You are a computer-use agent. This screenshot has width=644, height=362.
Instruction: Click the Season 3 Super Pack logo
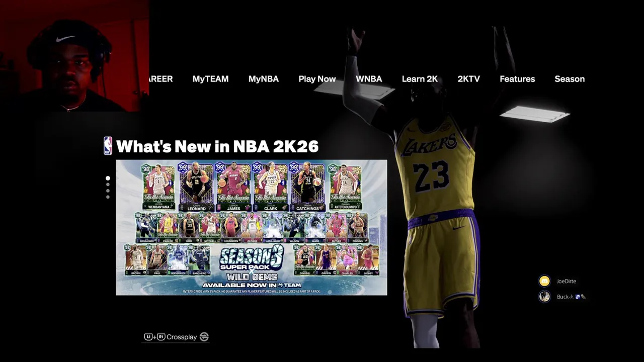tap(252, 258)
